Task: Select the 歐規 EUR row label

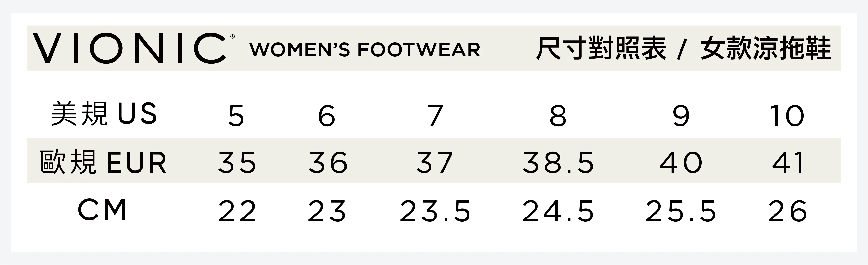Action: tap(103, 163)
